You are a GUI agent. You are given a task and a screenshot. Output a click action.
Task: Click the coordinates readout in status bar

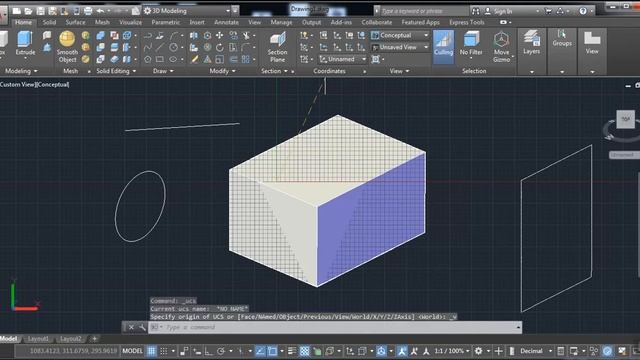[x=73, y=351]
